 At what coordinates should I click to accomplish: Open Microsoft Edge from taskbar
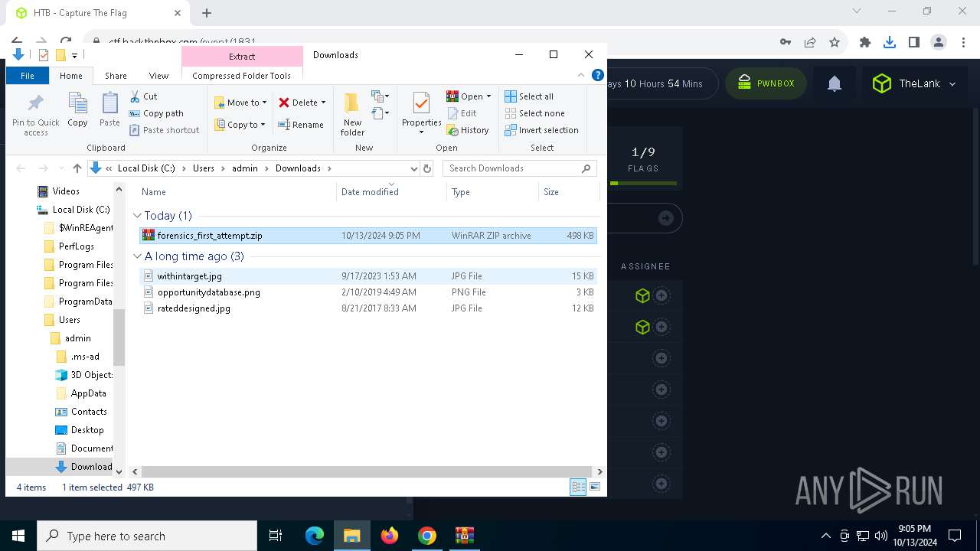pos(315,536)
